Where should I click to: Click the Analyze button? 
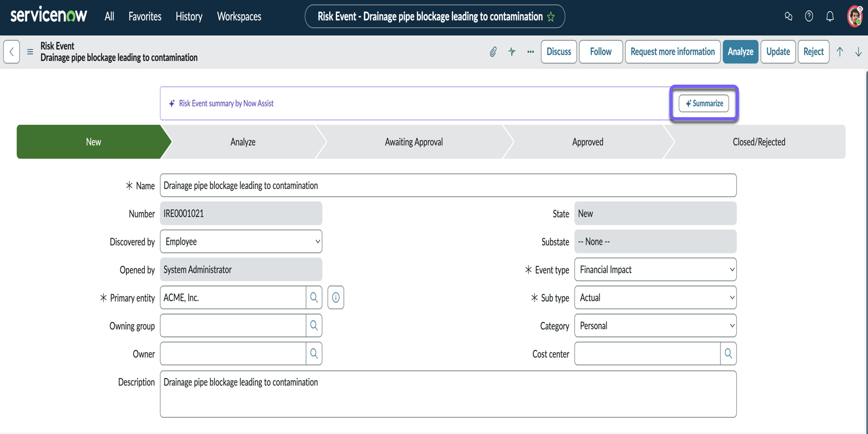pos(741,52)
